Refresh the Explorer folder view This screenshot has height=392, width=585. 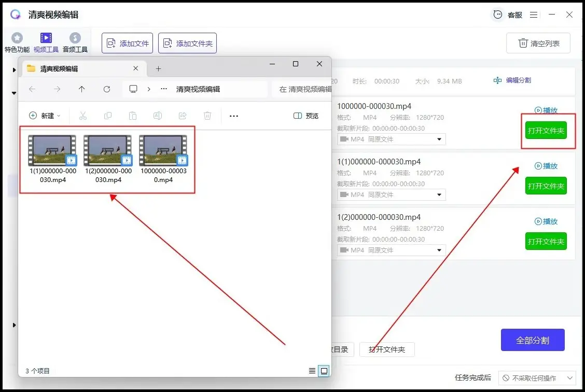(107, 89)
